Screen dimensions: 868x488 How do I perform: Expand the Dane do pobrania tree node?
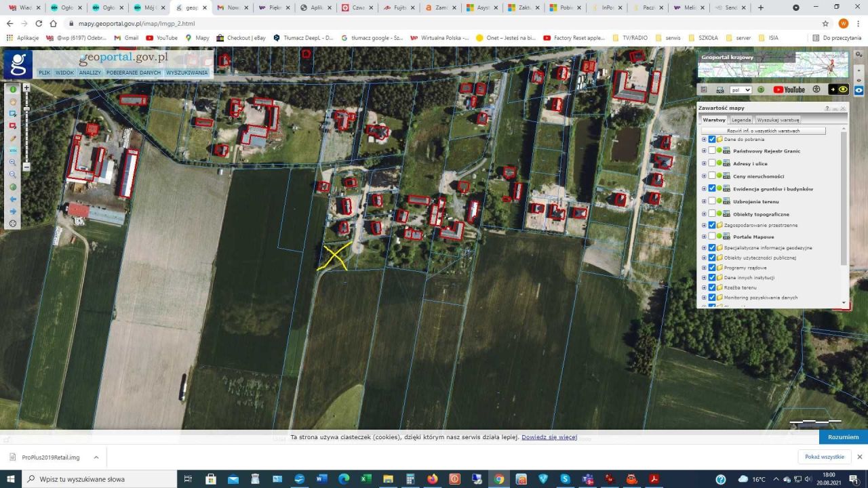point(704,140)
